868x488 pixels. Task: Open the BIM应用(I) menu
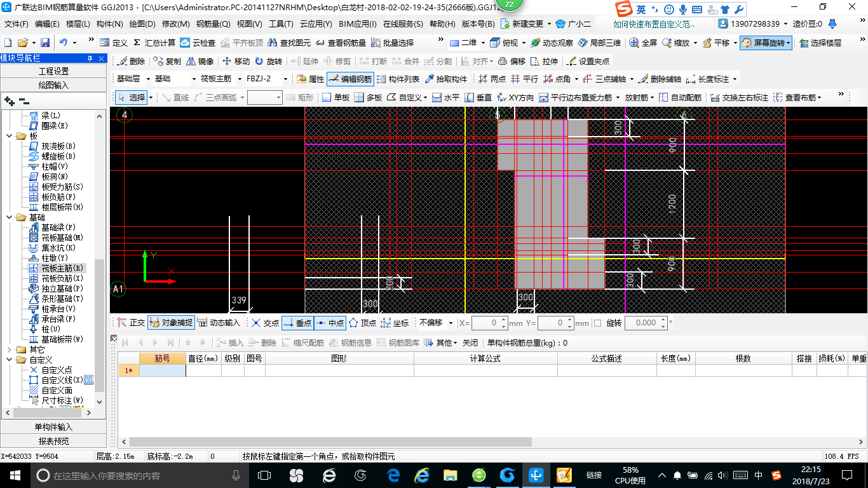357,24
